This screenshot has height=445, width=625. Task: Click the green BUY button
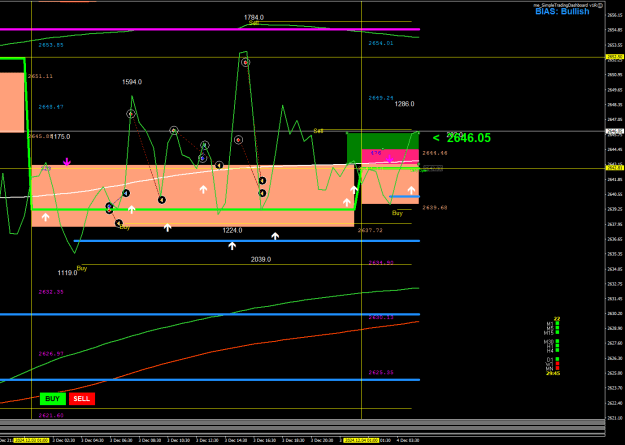pos(53,399)
